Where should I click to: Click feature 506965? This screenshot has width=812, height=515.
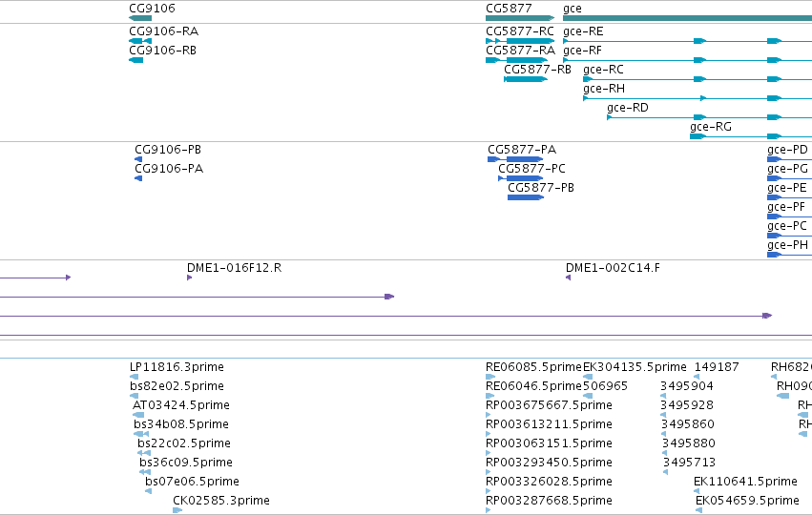click(x=588, y=396)
